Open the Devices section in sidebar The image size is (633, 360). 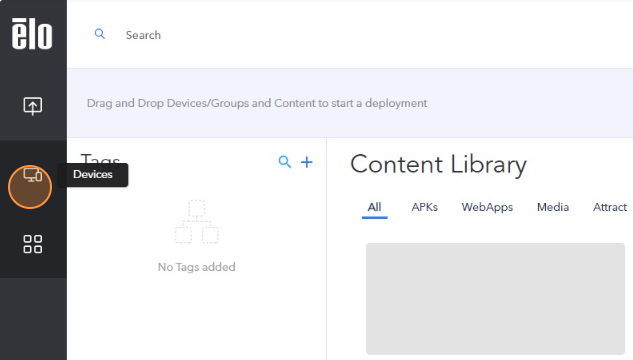click(x=33, y=175)
